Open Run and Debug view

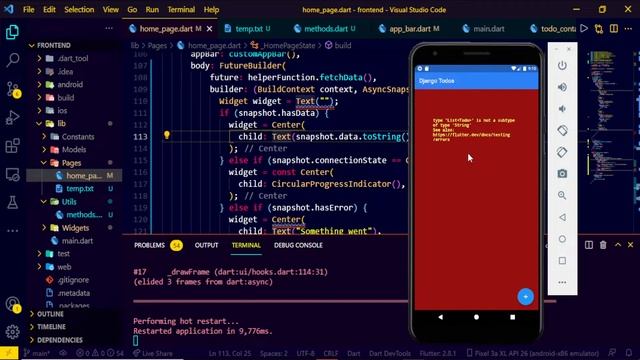click(x=12, y=118)
